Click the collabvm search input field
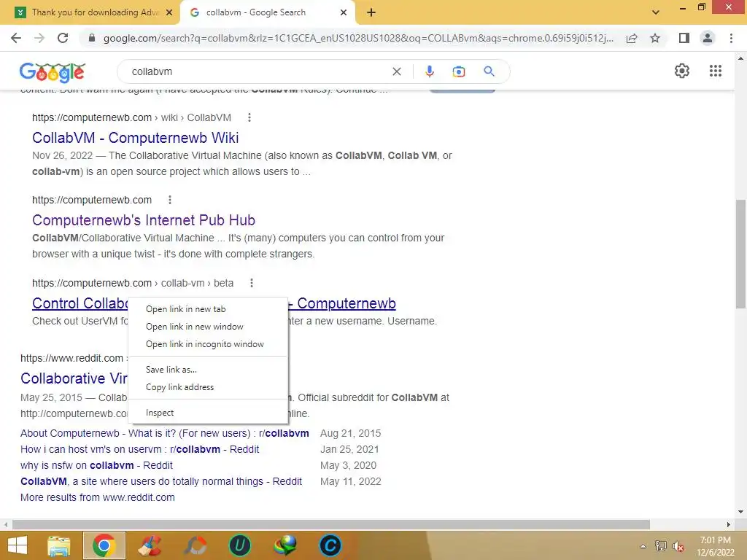747x560 pixels. pos(258,71)
